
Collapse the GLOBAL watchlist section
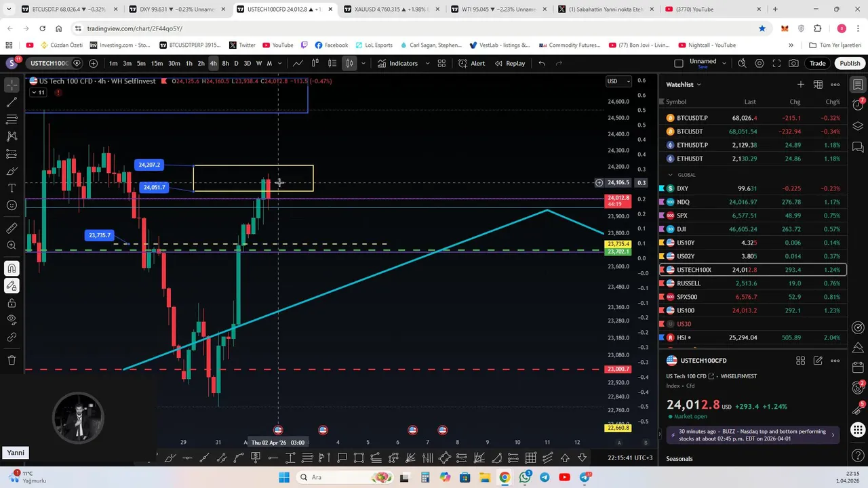pyautogui.click(x=670, y=175)
